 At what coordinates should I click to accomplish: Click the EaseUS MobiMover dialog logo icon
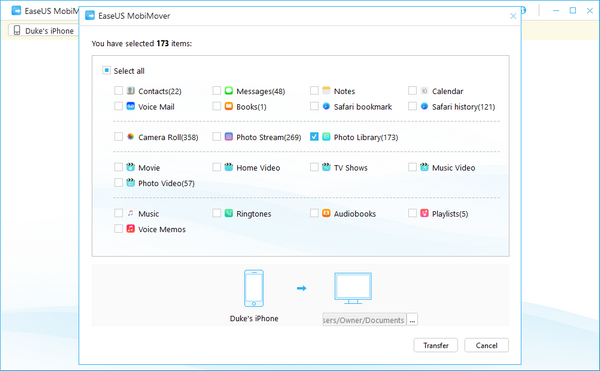pyautogui.click(x=90, y=16)
